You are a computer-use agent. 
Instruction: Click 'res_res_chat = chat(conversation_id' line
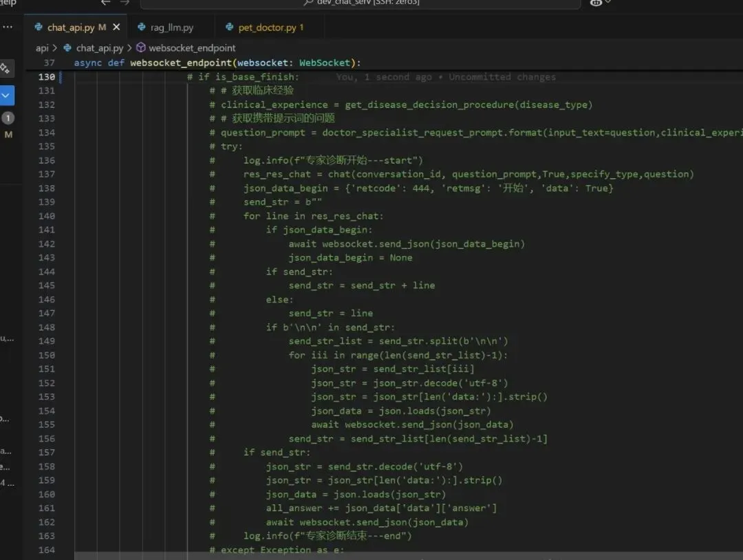tap(469, 174)
